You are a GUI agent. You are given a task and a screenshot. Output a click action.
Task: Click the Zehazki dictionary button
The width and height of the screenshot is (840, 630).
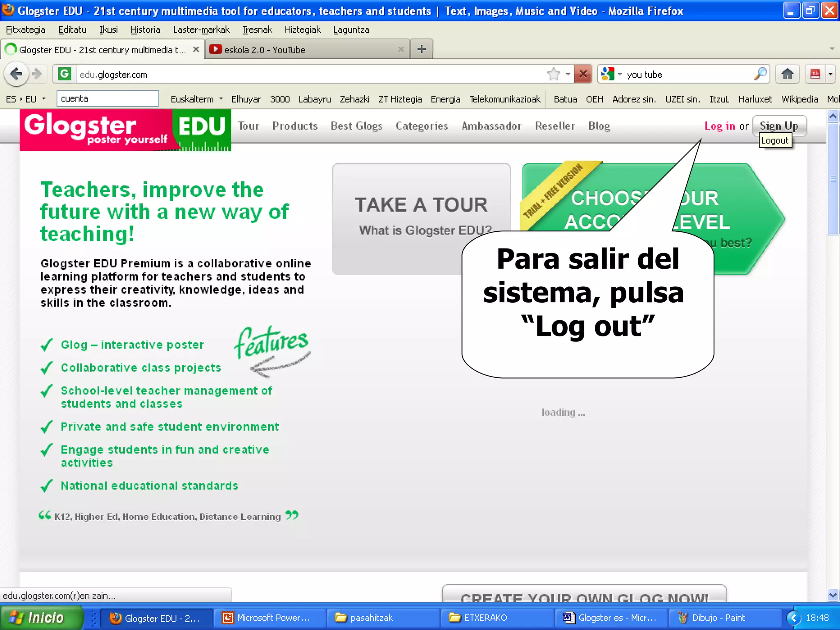pos(354,99)
